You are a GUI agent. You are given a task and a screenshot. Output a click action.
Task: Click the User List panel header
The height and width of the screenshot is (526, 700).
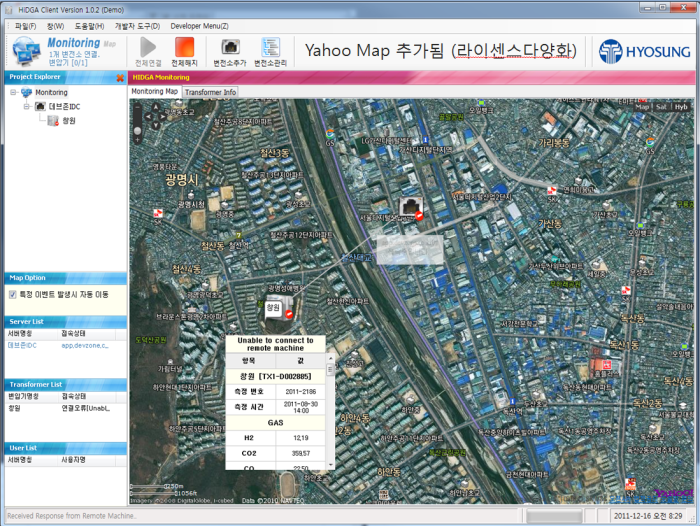tap(66, 448)
